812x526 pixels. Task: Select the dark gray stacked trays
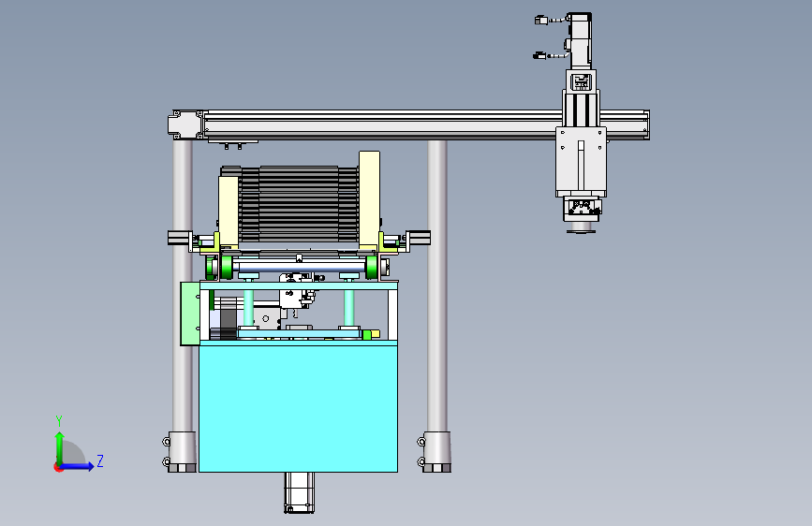(x=299, y=204)
